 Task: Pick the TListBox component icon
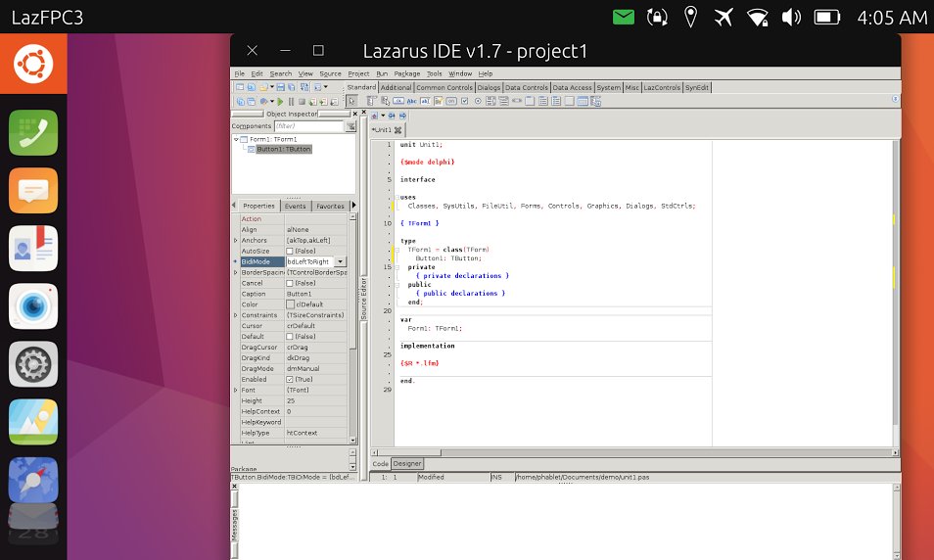[x=490, y=101]
